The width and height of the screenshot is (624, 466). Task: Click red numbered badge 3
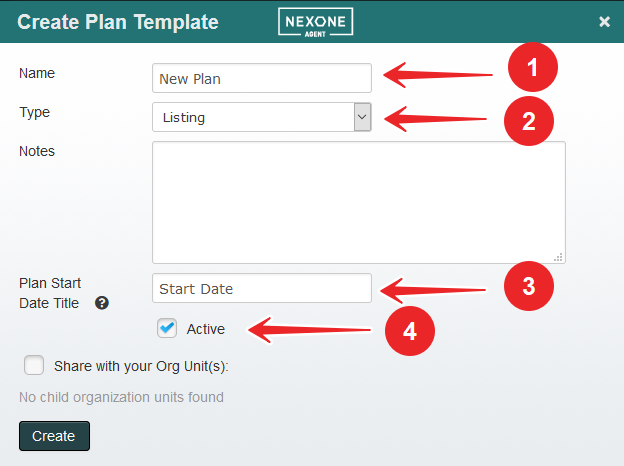(529, 286)
